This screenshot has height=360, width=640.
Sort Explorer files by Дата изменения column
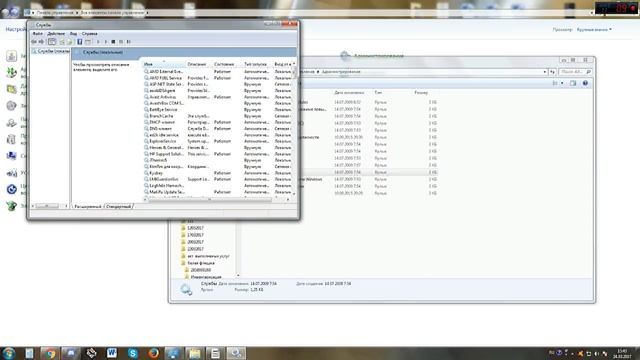(349, 93)
